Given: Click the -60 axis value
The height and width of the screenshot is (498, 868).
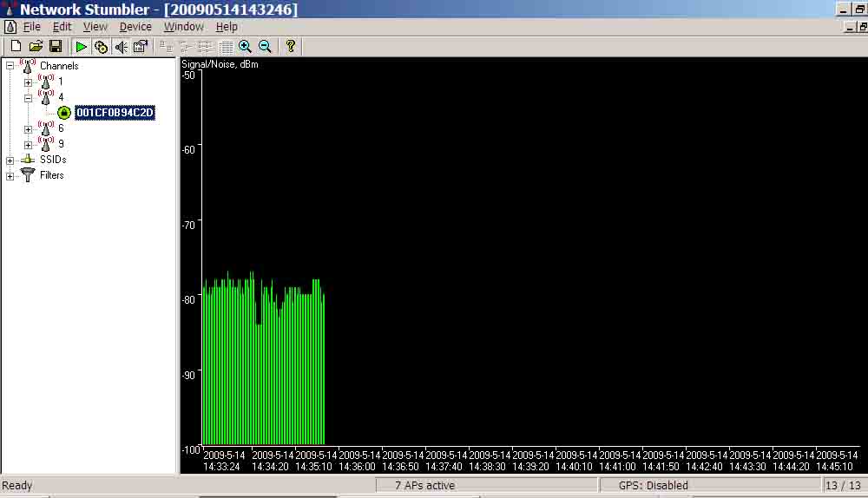Looking at the screenshot, I should (x=188, y=150).
